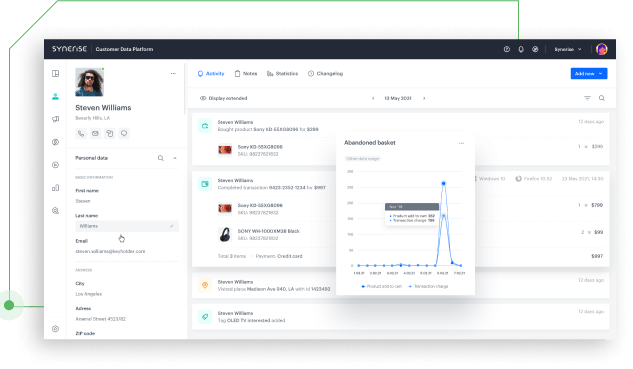Click the visited place location icon

205,285
